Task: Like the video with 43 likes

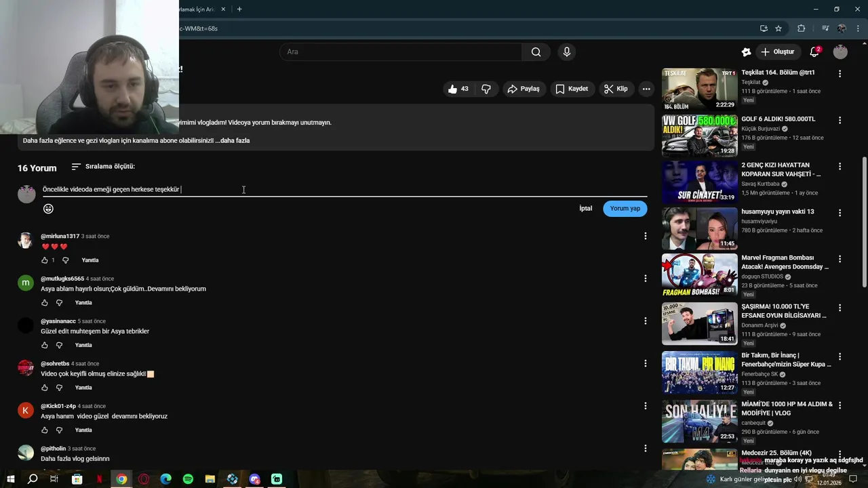Action: (458, 89)
